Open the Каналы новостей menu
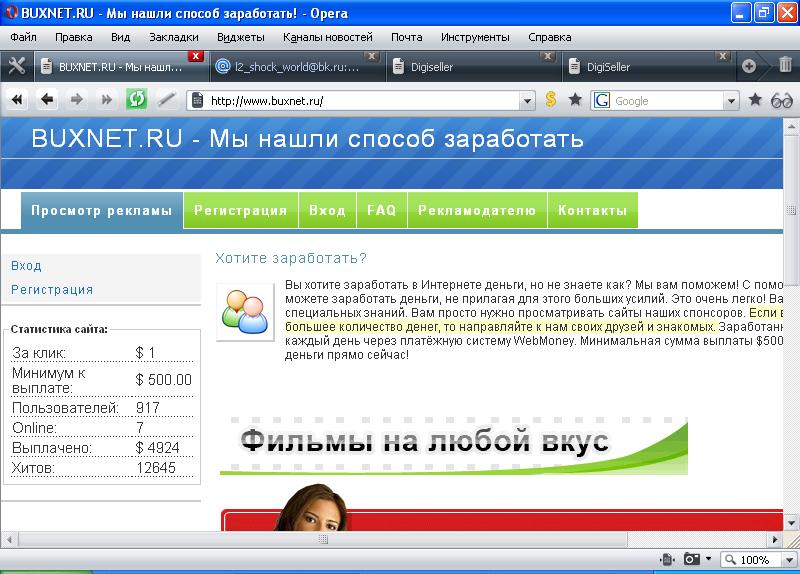Image resolution: width=800 pixels, height=574 pixels. coord(328,37)
